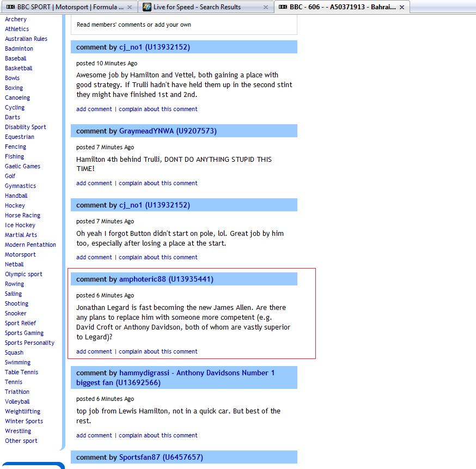This screenshot has width=476, height=469.
Task: Complain about the Jonathan Legard comment
Action: [158, 351]
